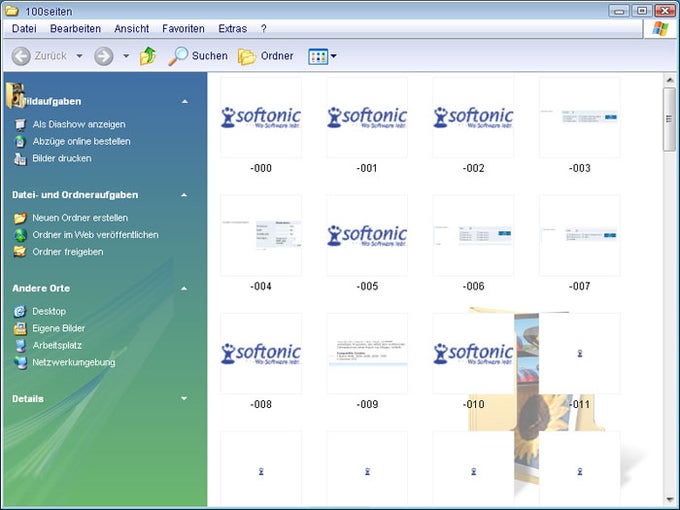This screenshot has width=680, height=510.
Task: Click the Arbeitsplatz computer icon
Action: tap(20, 346)
